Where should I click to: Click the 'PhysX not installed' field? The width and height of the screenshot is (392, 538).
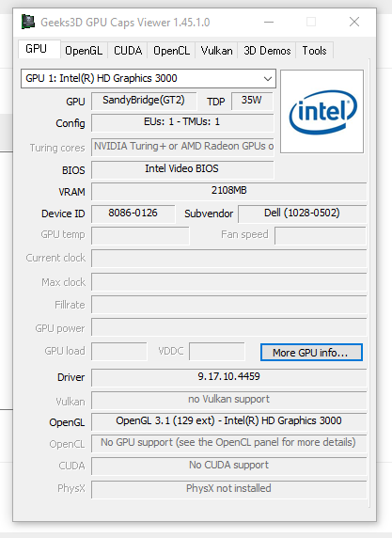pos(228,489)
